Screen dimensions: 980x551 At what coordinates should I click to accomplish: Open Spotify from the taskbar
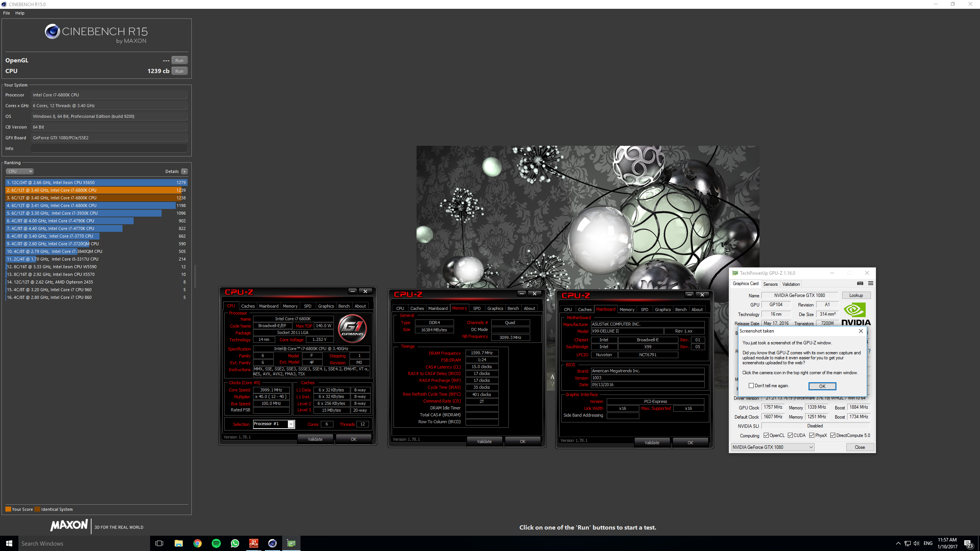[216, 543]
